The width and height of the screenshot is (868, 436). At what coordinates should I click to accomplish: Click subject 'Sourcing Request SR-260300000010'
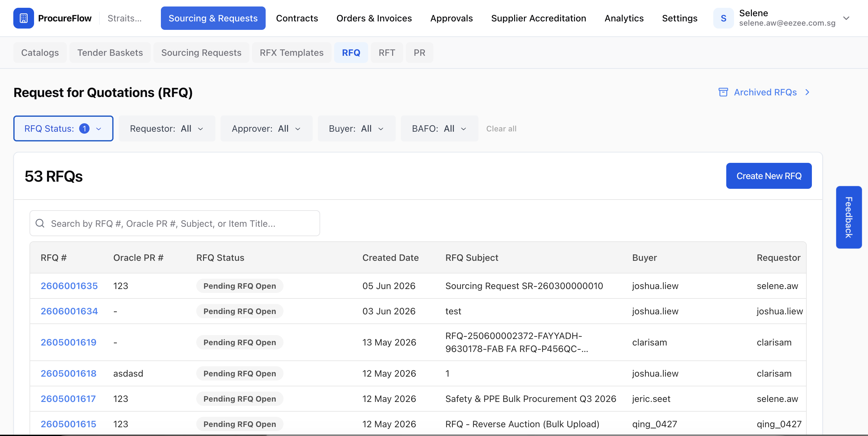point(524,286)
